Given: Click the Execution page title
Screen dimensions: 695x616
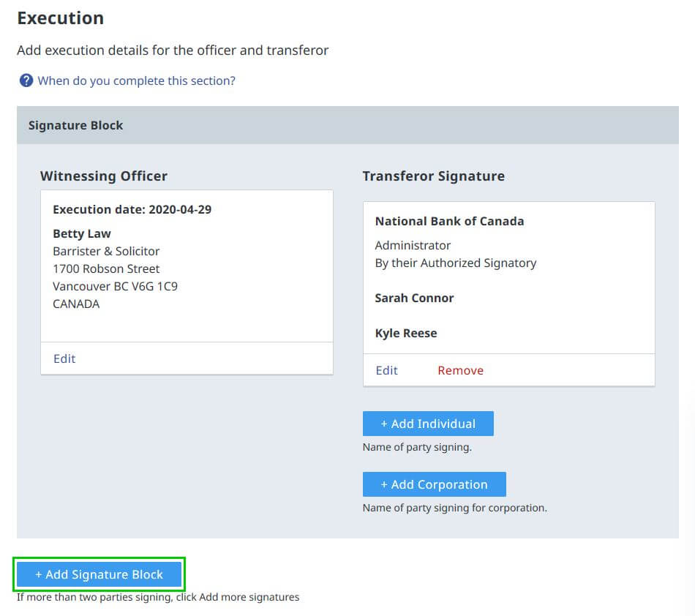Looking at the screenshot, I should (x=61, y=18).
